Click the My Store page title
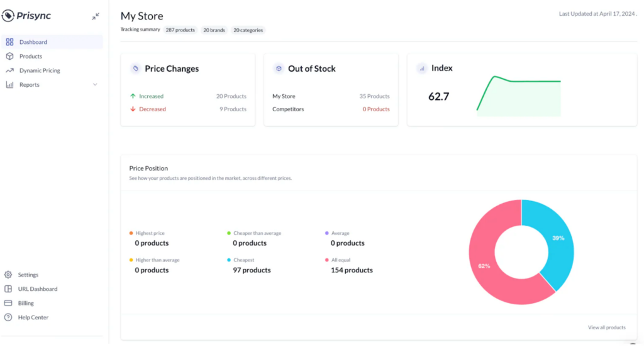The width and height of the screenshot is (644, 352). click(x=142, y=16)
